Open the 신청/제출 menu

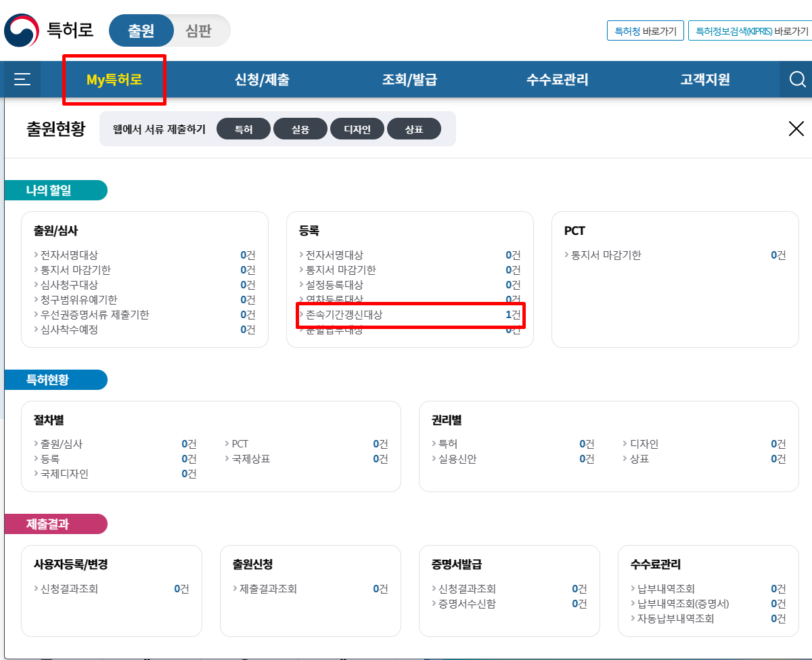(x=262, y=80)
